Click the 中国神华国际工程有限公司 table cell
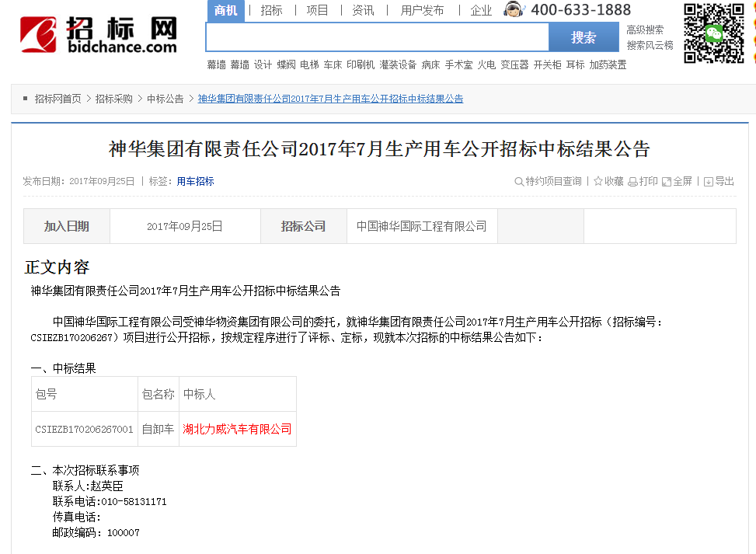Viewport: 756px width, 554px height. click(422, 226)
